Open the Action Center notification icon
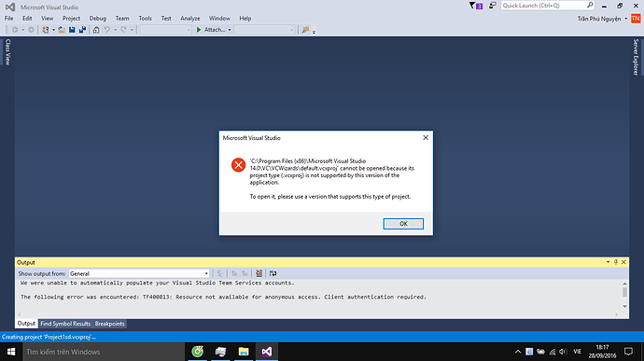644x361 pixels. click(628, 352)
